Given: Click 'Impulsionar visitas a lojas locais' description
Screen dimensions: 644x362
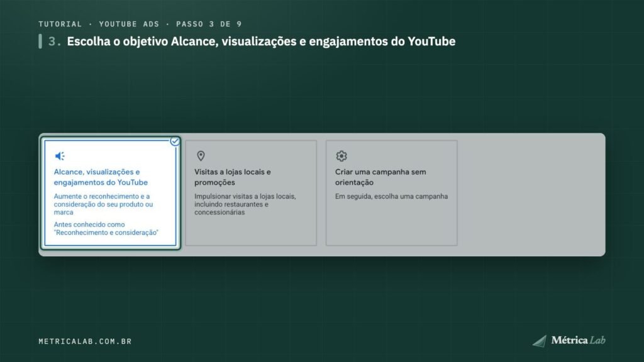Looking at the screenshot, I should coord(245,204).
